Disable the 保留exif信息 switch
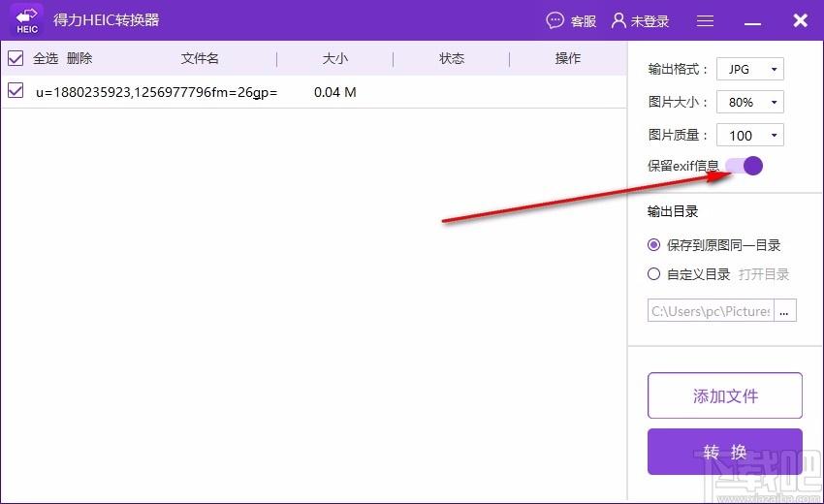This screenshot has width=824, height=504. [745, 166]
